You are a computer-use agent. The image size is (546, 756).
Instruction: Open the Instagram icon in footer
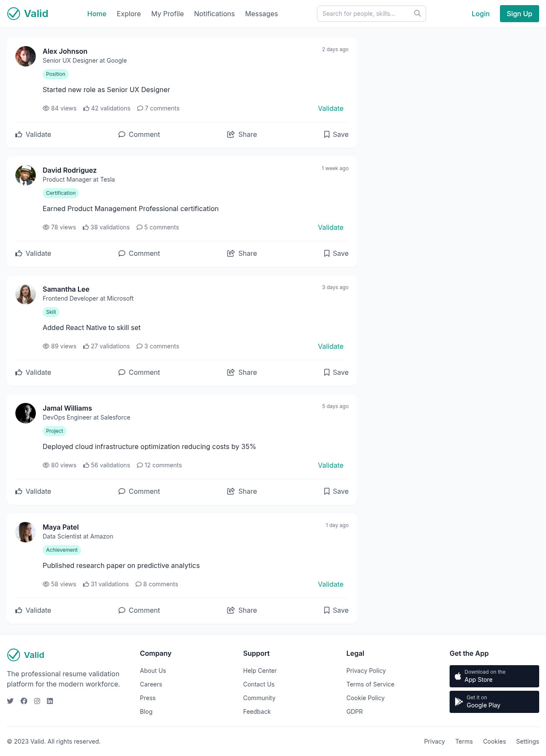click(x=37, y=701)
